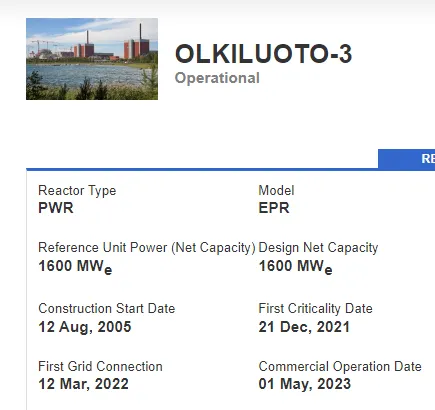Select the OLKILUOTO-3 title heading
This screenshot has width=435, height=410.
pos(263,54)
